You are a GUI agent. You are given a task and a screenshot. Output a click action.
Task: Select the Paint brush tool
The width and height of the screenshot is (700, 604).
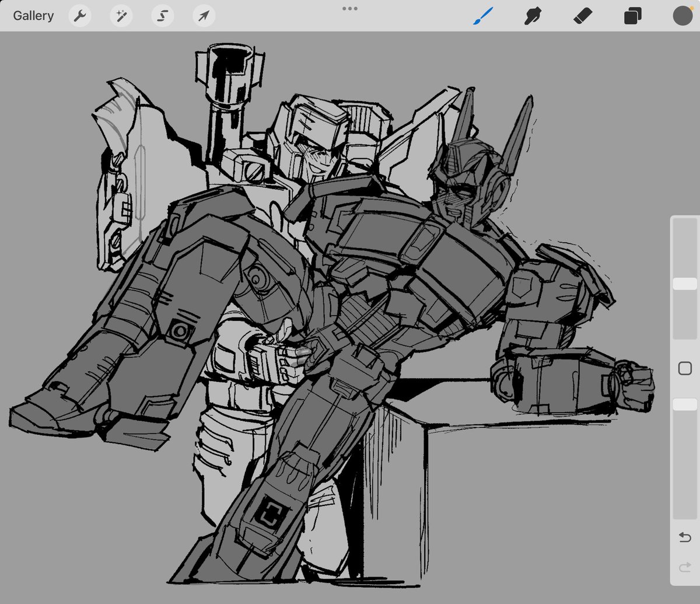[x=482, y=16]
